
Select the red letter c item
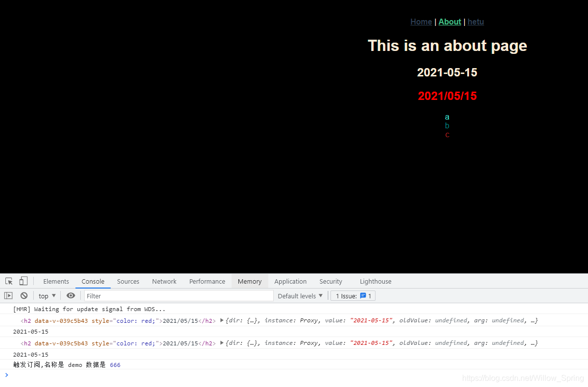click(x=447, y=135)
